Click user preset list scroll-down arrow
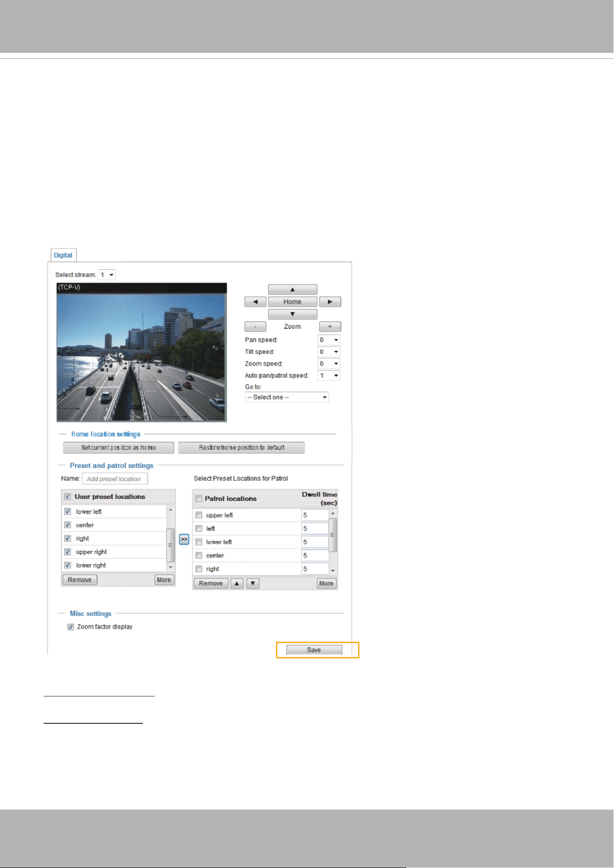The height and width of the screenshot is (868, 614). pyautogui.click(x=171, y=568)
